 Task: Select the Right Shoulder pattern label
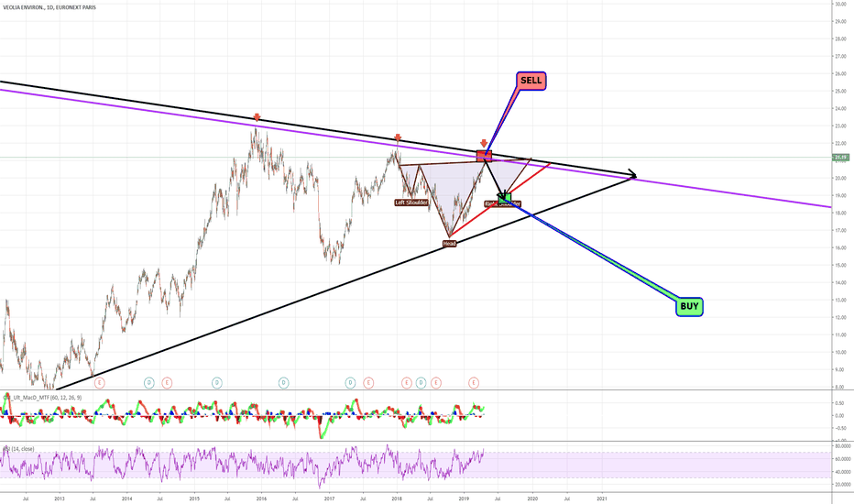(503, 204)
